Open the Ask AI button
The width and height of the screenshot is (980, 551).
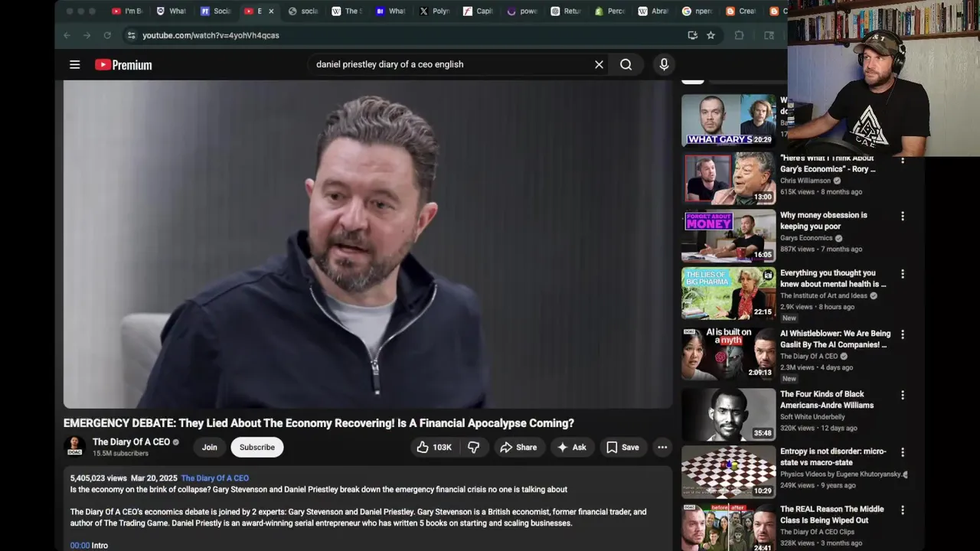click(x=572, y=447)
